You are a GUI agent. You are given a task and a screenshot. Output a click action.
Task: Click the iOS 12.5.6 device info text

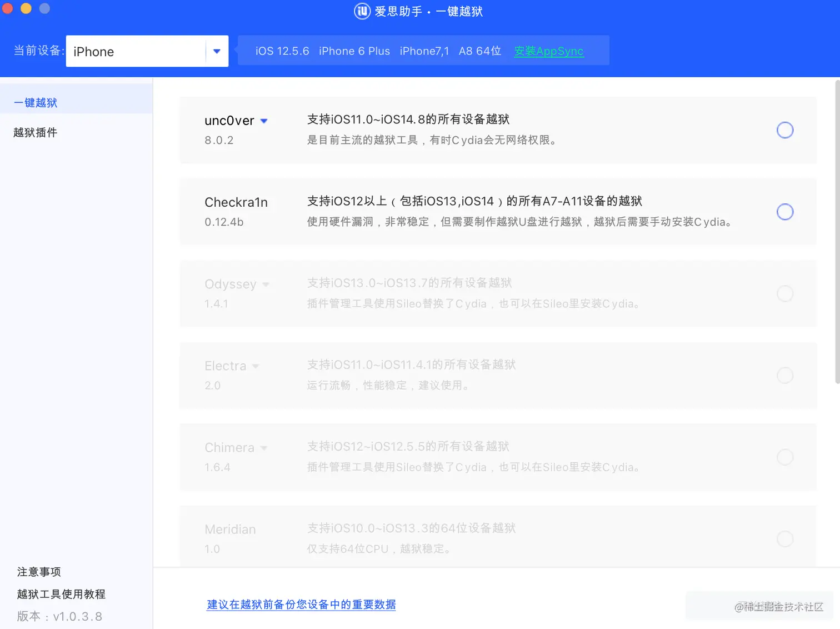pyautogui.click(x=282, y=51)
